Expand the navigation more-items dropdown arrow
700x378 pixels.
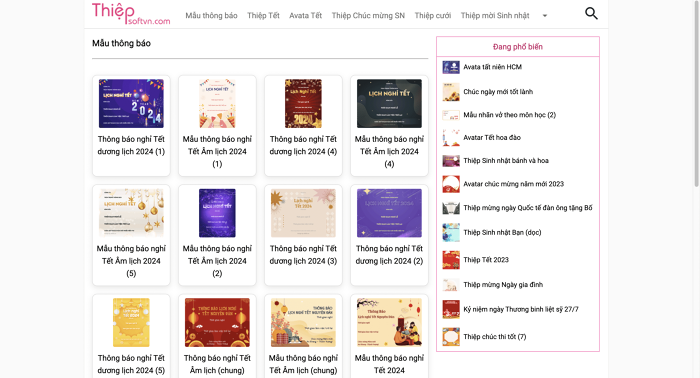point(545,16)
